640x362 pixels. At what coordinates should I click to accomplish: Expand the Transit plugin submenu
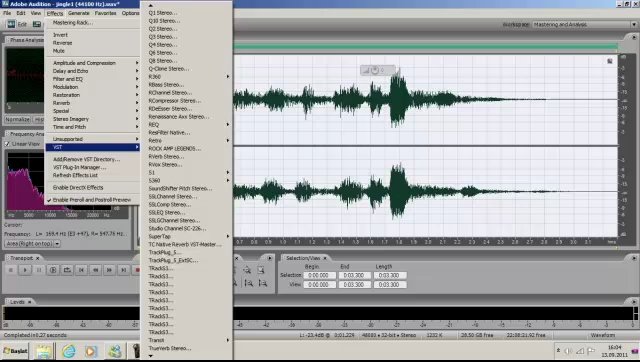coord(187,340)
